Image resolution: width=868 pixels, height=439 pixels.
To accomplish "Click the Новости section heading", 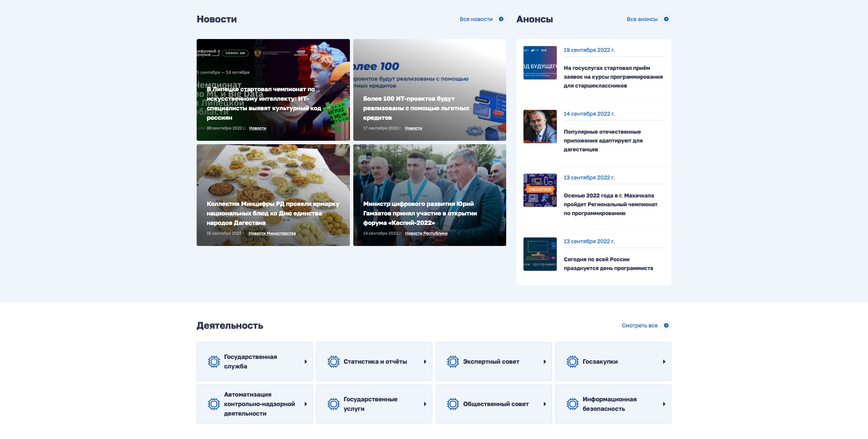I will coord(217,19).
